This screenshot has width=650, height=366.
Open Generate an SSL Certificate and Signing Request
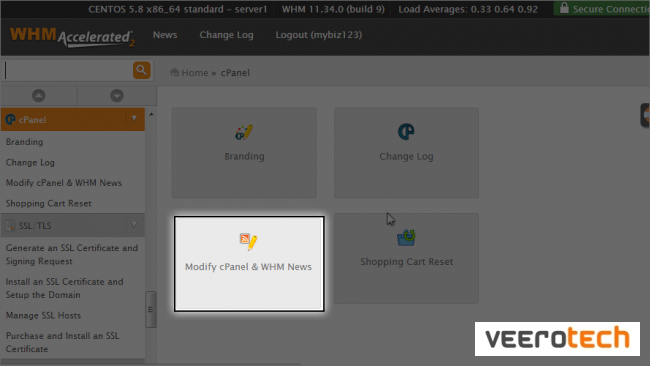point(72,255)
